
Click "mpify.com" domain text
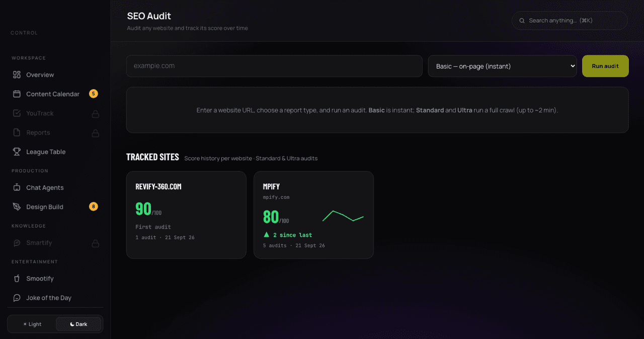coord(276,197)
